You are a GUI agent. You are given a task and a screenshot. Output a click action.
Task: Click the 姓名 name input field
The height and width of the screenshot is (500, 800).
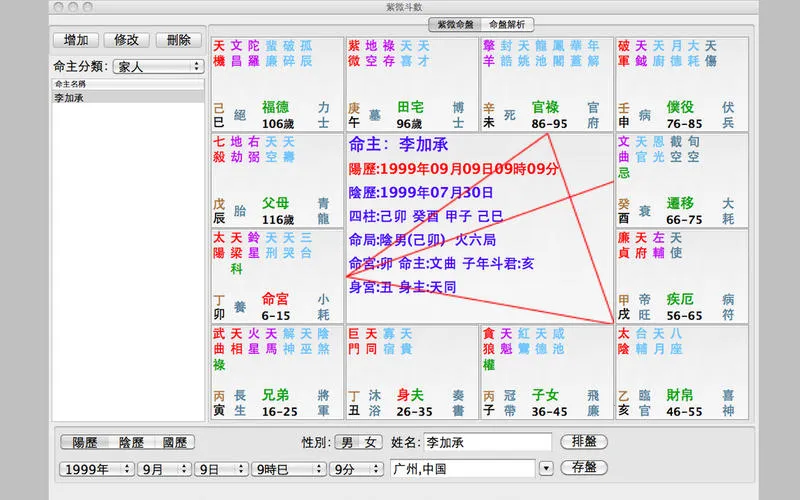pyautogui.click(x=486, y=441)
